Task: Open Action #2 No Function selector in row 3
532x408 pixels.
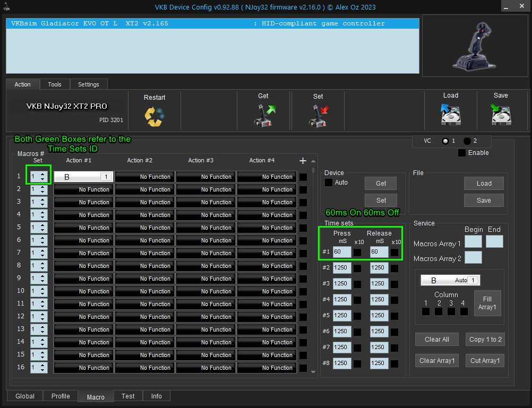Action: click(144, 202)
